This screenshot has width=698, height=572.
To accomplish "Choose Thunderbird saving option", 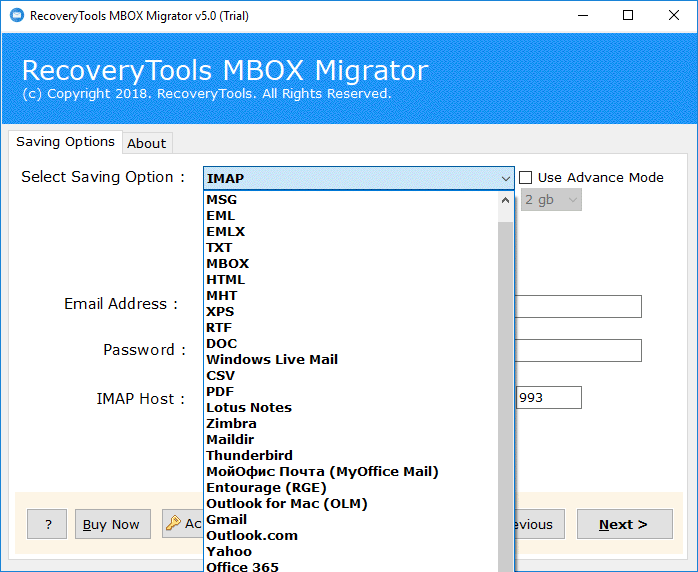I will (x=351, y=456).
